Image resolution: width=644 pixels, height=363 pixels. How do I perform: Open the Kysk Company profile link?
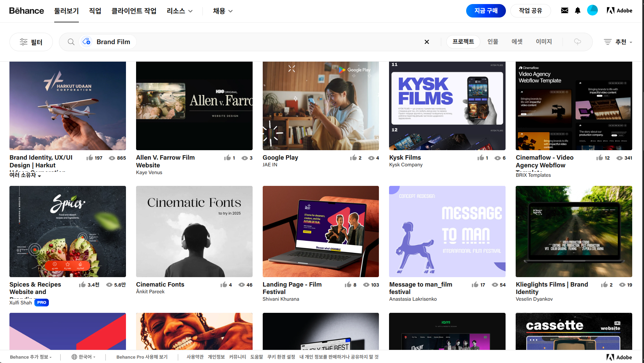coord(406,165)
